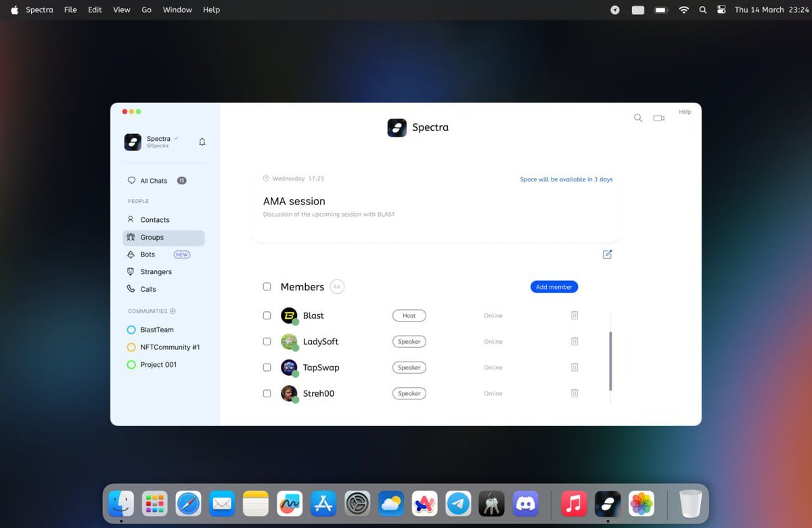Delete Blast member with trash icon
Image resolution: width=812 pixels, height=528 pixels.
click(574, 315)
